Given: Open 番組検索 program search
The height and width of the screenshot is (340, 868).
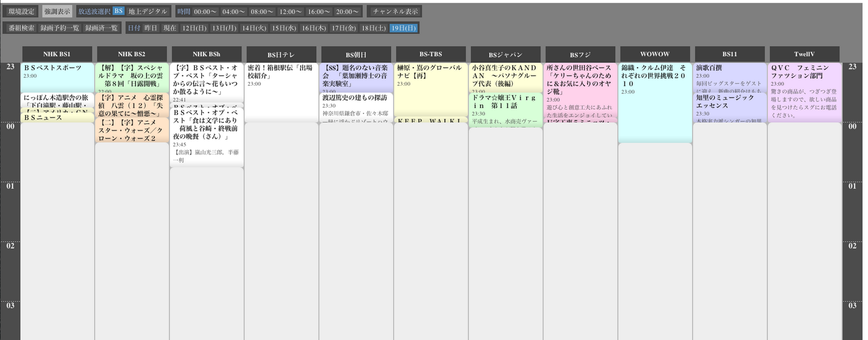Looking at the screenshot, I should point(22,28).
